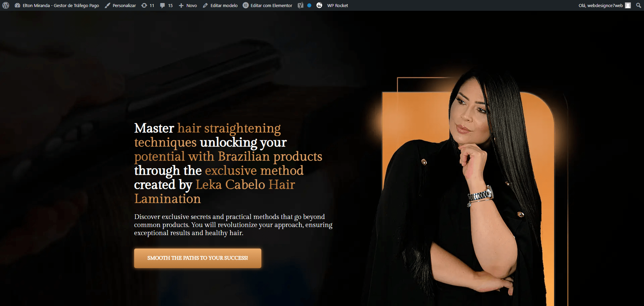The height and width of the screenshot is (306, 644).
Task: Click the SMOOTH THE PATHS TO YOUR SUCCESS button
Action: pyautogui.click(x=198, y=258)
